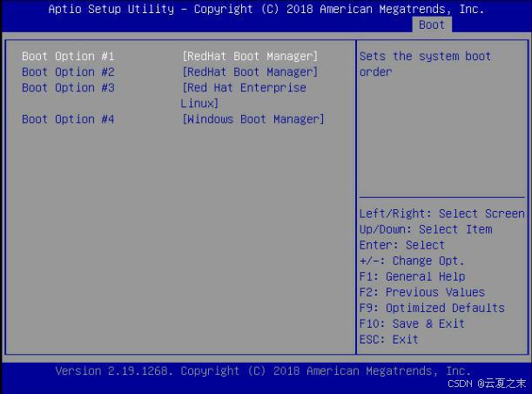Select the Boot Option #2 label

68,72
